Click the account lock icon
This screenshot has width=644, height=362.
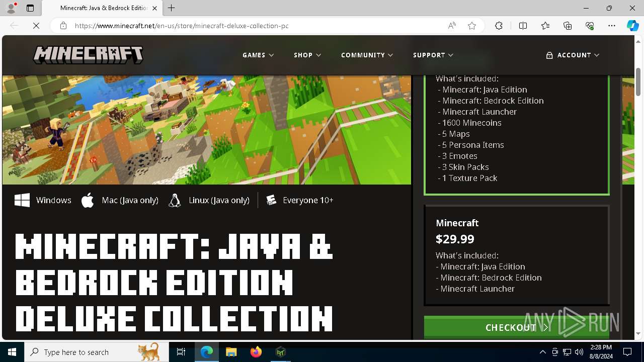point(549,55)
